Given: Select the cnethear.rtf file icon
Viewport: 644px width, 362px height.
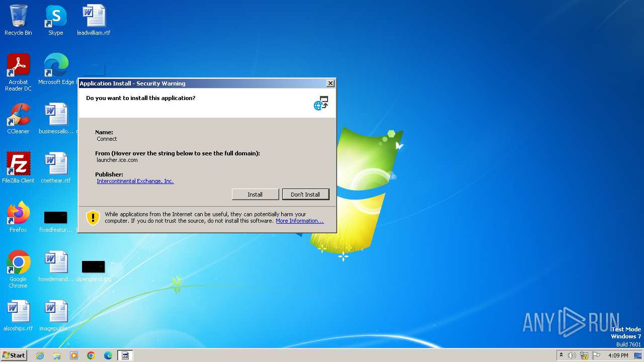Looking at the screenshot, I should (x=56, y=168).
